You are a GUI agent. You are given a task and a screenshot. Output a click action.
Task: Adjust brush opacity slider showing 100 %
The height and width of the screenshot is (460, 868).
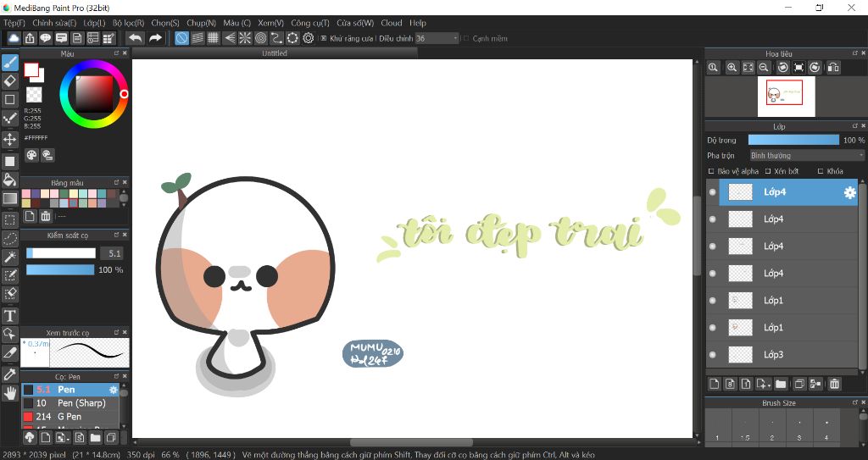coord(60,269)
